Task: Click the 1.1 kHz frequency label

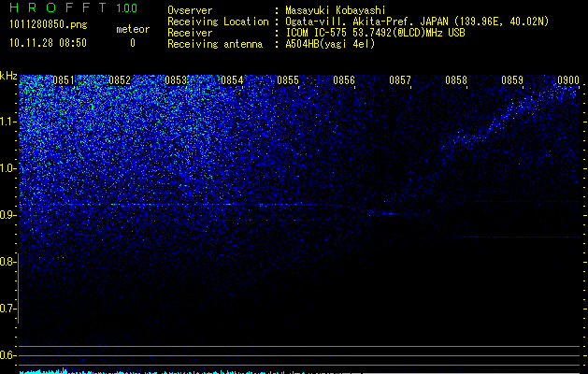Action: pyautogui.click(x=7, y=122)
